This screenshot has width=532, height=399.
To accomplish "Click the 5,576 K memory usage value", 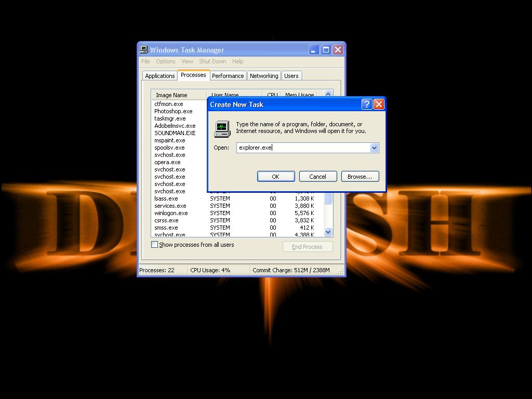I will (x=304, y=213).
